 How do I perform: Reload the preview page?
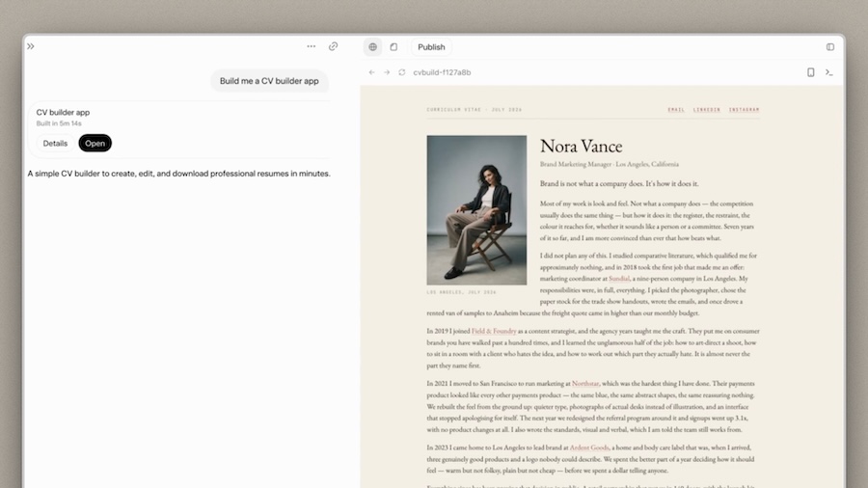click(x=402, y=72)
